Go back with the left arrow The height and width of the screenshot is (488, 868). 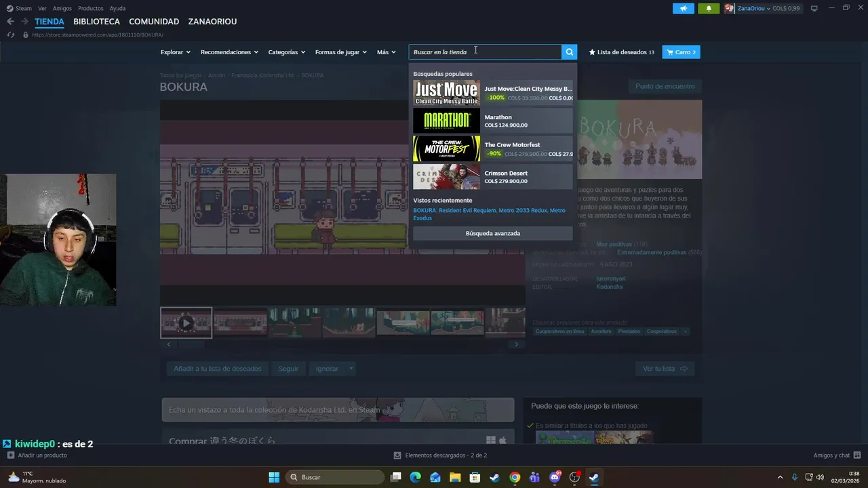coord(10,22)
